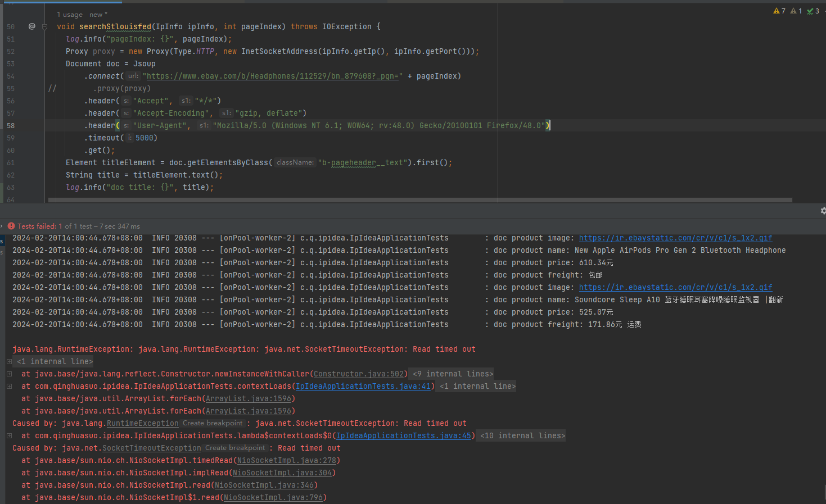Click the 'Tests failed: 1 of 1 test' label
The height and width of the screenshot is (504, 826).
point(55,226)
